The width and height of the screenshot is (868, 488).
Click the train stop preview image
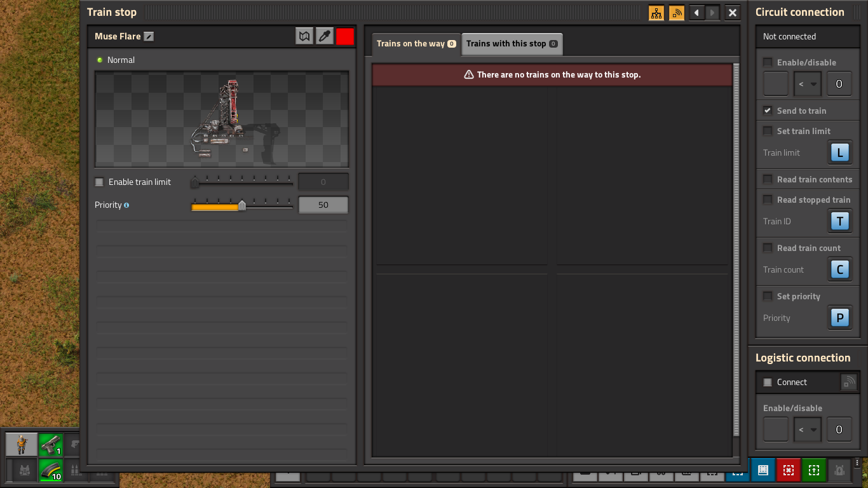pos(222,119)
